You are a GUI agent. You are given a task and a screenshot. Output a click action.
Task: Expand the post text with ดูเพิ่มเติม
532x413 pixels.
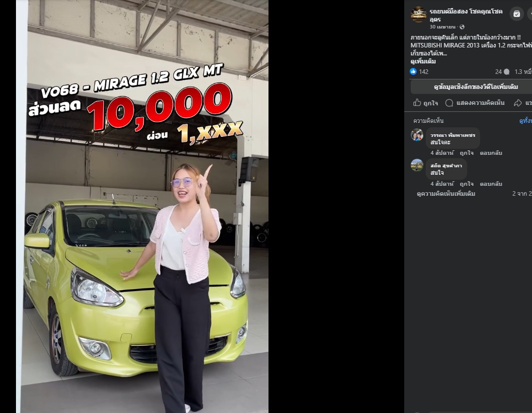pos(423,61)
